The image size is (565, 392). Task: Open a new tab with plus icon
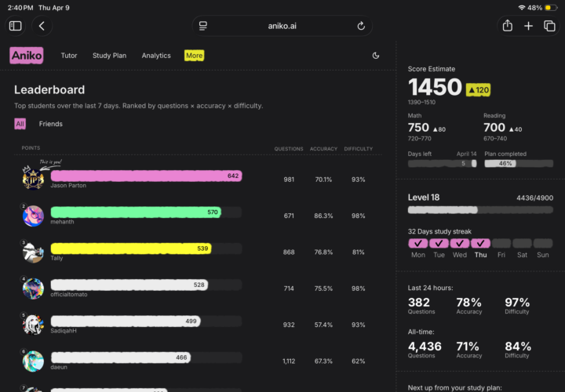tap(528, 26)
